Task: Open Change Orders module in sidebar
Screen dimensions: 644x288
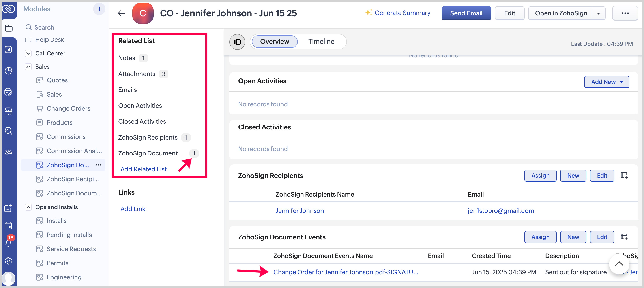Action: coord(68,108)
